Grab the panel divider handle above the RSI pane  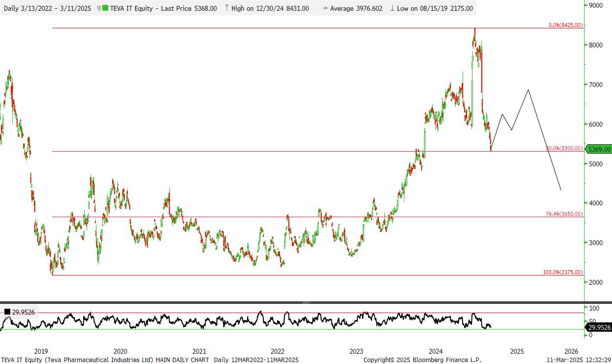pyautogui.click(x=306, y=303)
